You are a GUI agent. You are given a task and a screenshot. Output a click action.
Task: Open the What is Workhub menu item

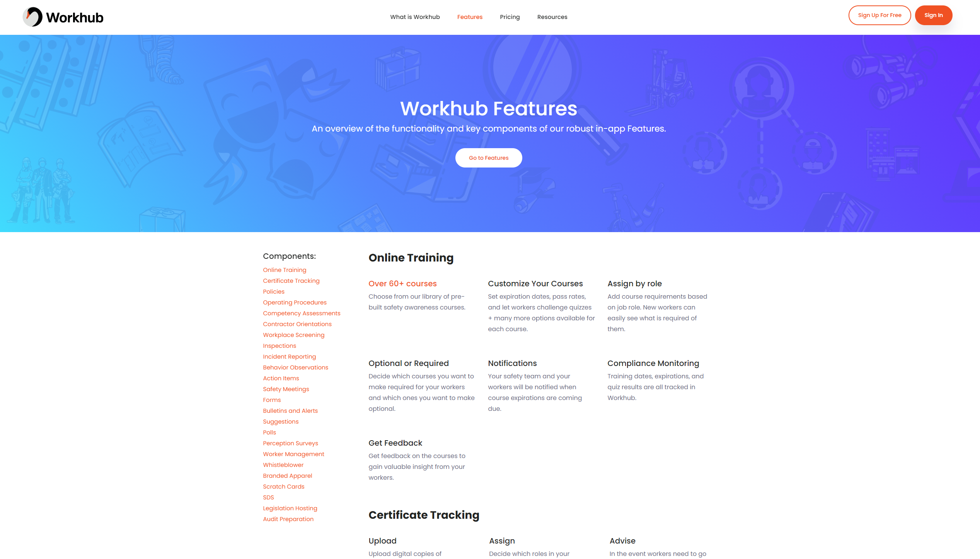pos(414,17)
